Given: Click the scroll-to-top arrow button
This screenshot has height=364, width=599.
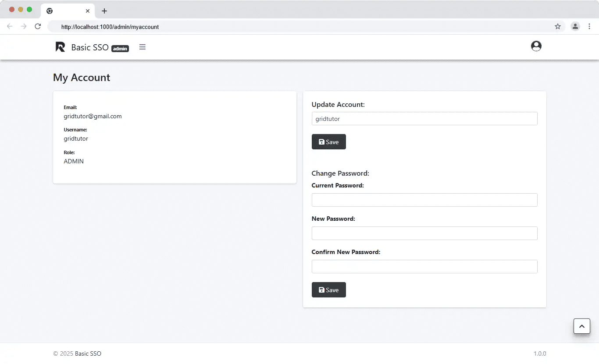Looking at the screenshot, I should click(x=581, y=326).
